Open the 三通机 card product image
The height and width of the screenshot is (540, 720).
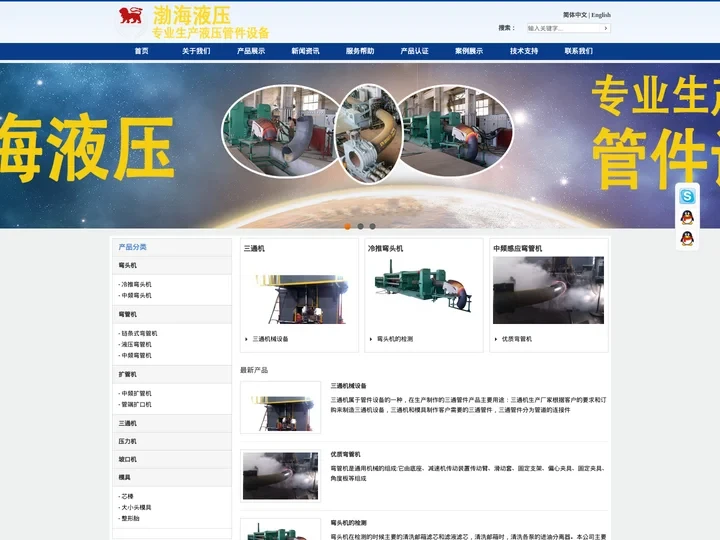tap(299, 290)
